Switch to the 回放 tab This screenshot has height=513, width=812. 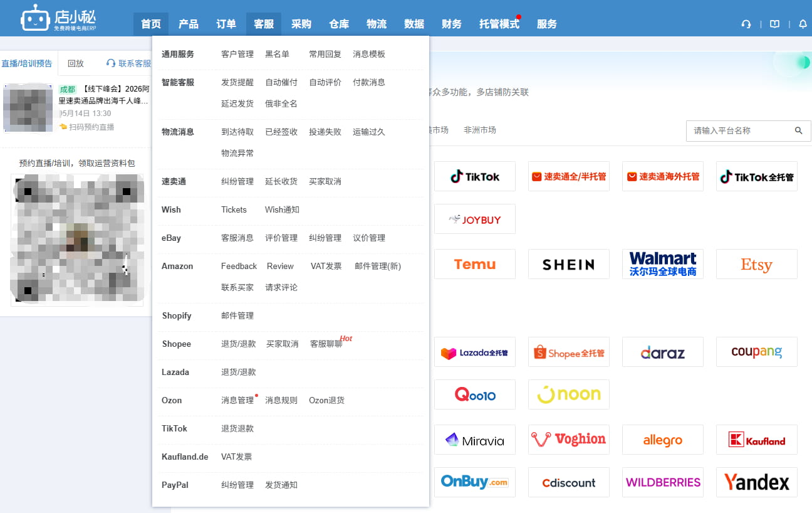[76, 63]
